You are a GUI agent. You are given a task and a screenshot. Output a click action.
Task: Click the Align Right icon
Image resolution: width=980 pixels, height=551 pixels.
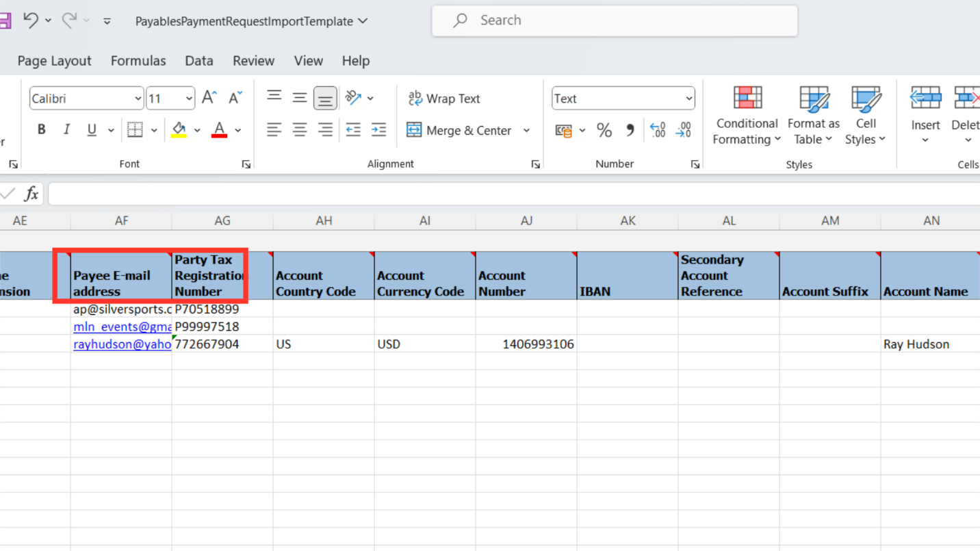[325, 129]
